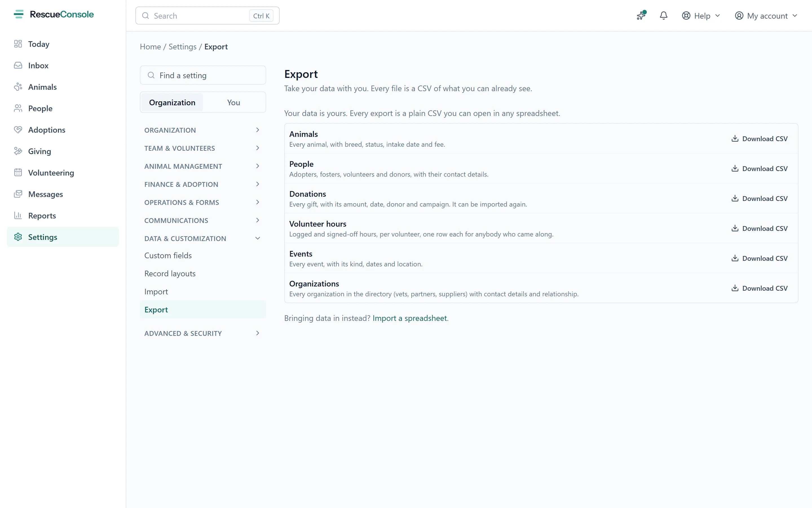Focus the Find a setting field

click(x=203, y=75)
